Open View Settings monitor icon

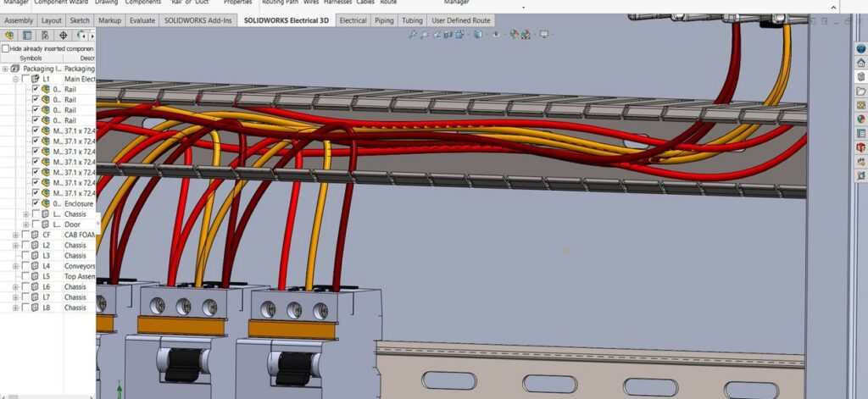(x=544, y=35)
